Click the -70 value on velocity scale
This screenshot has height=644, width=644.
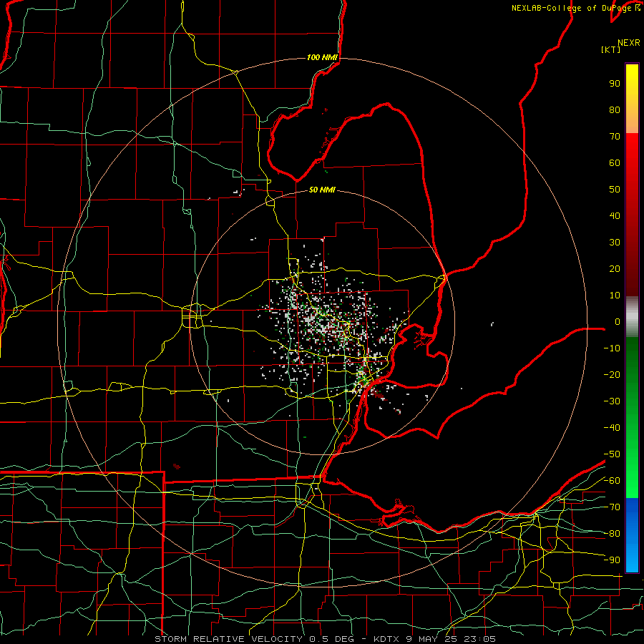(x=612, y=507)
